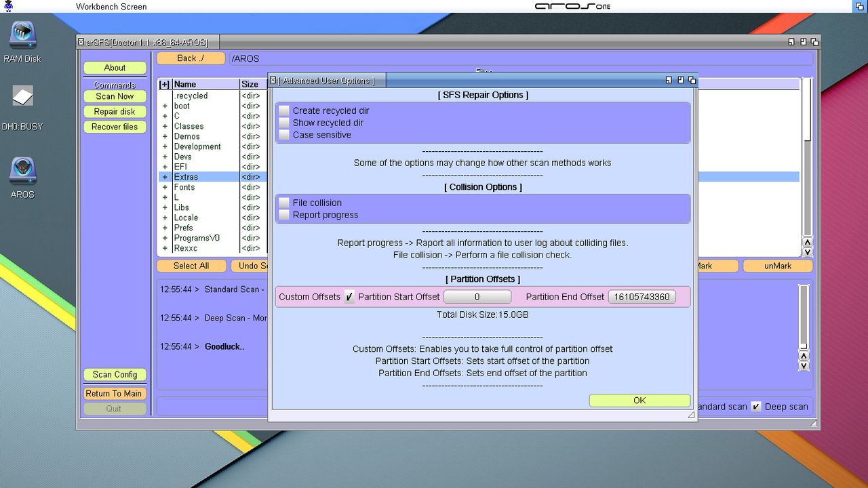Click the Select All button
Image resolution: width=868 pixels, height=488 pixels.
pyautogui.click(x=191, y=266)
